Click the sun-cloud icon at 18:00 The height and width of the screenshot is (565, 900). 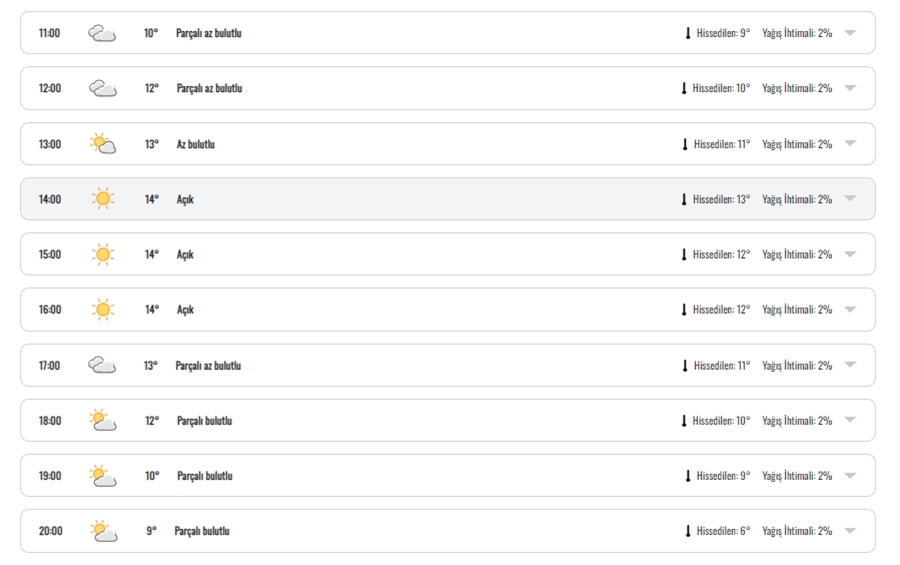pos(103,420)
